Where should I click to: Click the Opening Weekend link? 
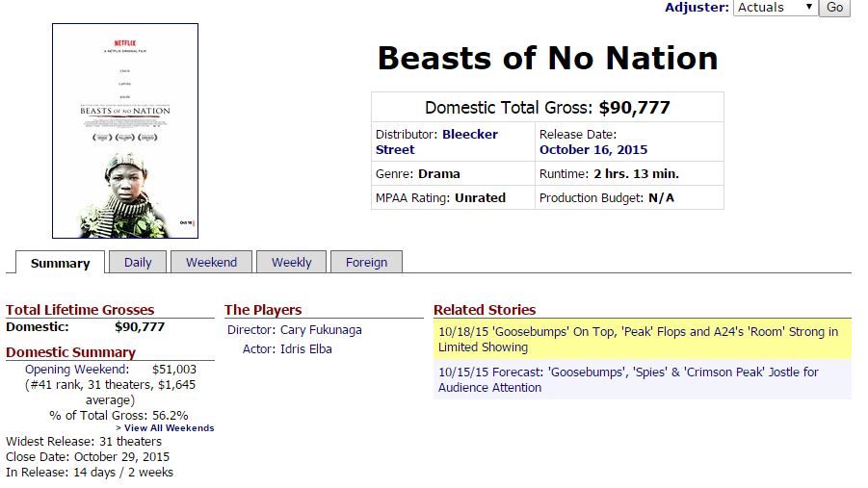77,370
